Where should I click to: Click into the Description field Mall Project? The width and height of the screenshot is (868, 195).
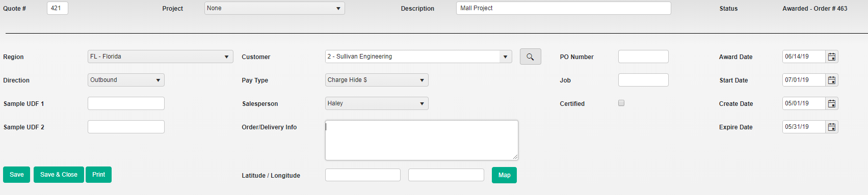coord(563,8)
